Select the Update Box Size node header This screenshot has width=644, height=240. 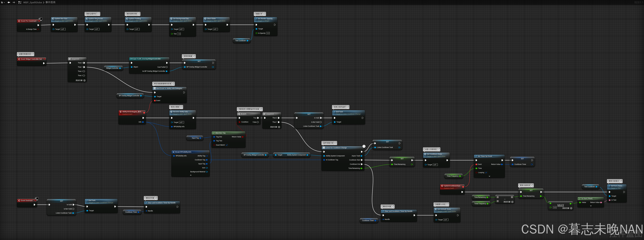[64, 20]
